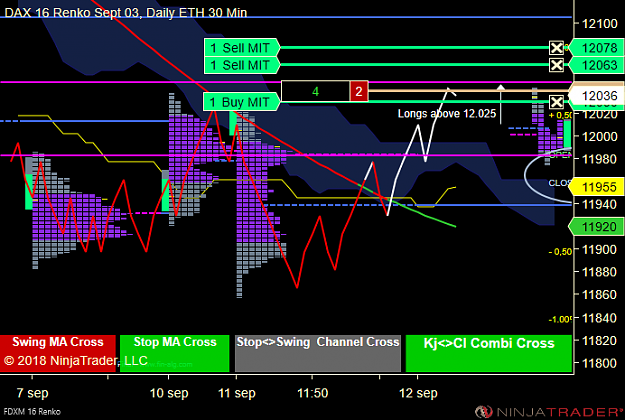This screenshot has height=420, width=625.
Task: Click the 10 sep date label
Action: pos(169,393)
